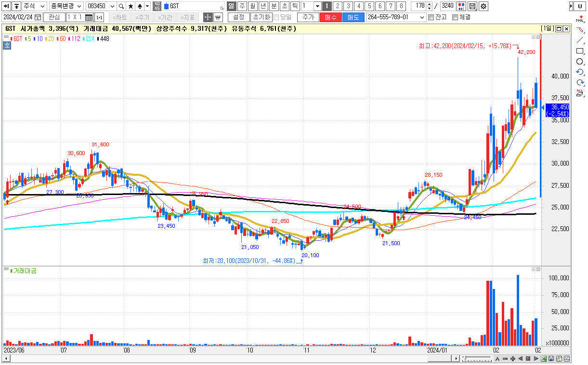Select the diagonal line drawing tool
This screenshot has height=365, width=588.
tap(580, 40)
